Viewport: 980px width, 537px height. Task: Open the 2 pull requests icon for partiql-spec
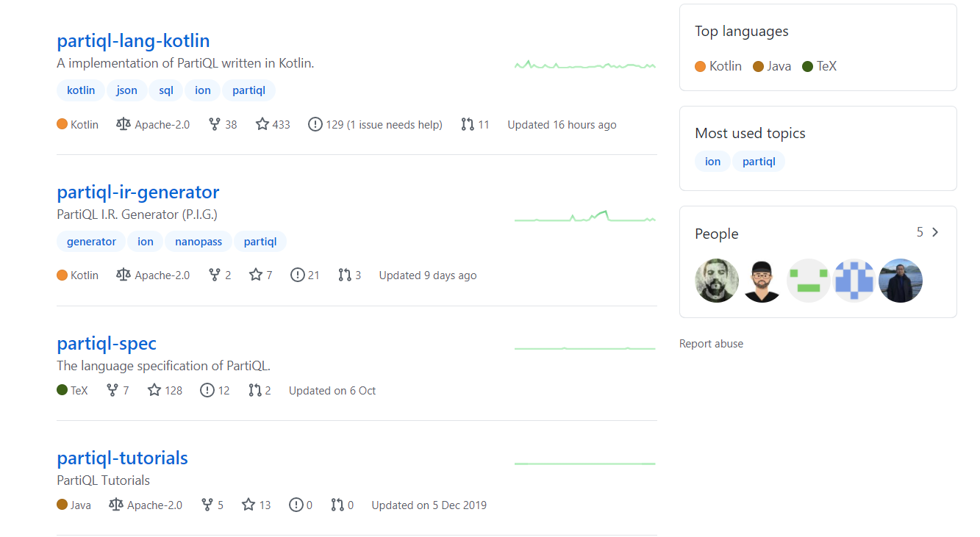(x=255, y=391)
